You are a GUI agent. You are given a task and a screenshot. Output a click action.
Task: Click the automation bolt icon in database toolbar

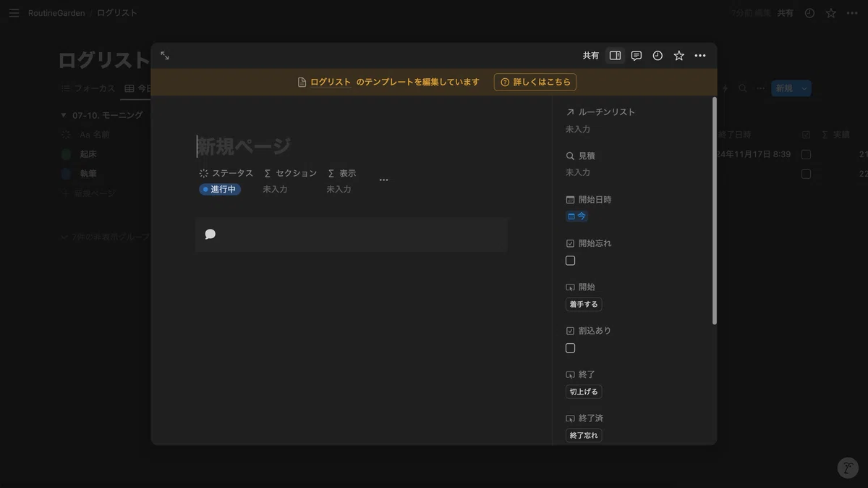click(725, 88)
